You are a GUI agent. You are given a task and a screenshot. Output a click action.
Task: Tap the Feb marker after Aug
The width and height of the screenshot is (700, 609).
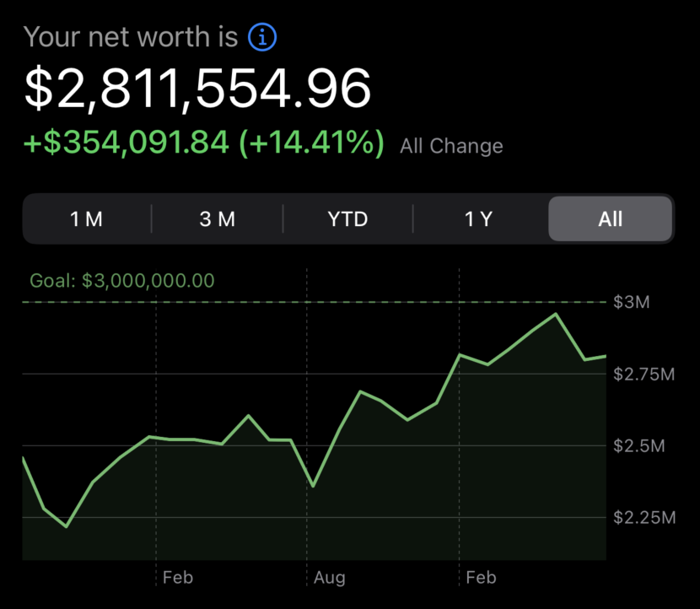tap(481, 578)
